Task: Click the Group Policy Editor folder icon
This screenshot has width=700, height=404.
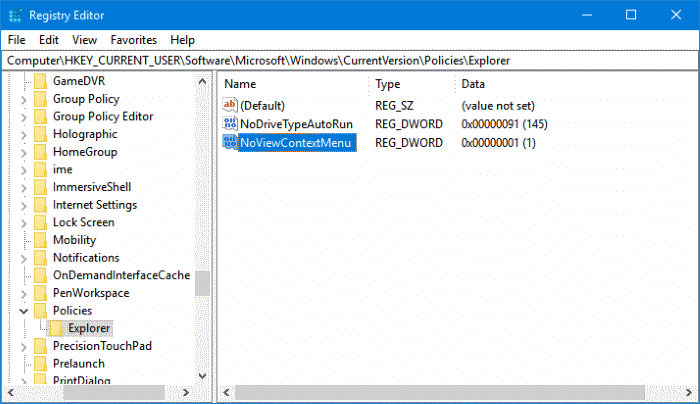Action: click(x=40, y=117)
